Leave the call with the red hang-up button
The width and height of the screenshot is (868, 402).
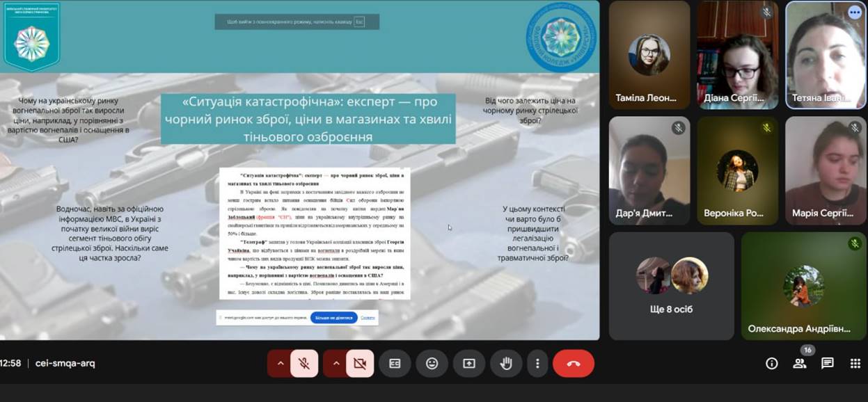tap(574, 363)
